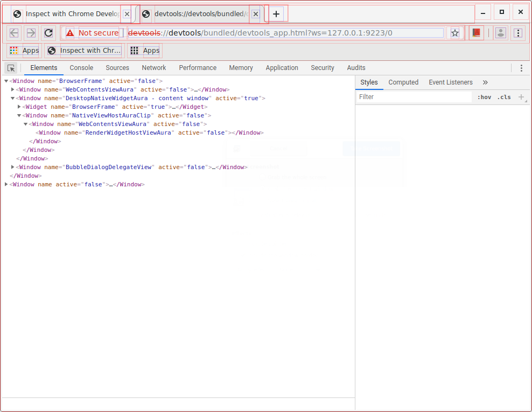Image resolution: width=532 pixels, height=412 pixels.
Task: Click the inspect element picker icon
Action: pos(11,68)
